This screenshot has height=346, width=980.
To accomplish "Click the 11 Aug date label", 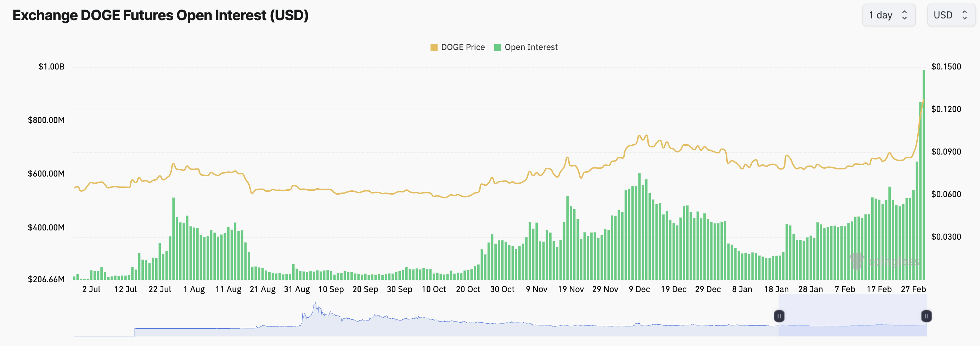I will 228,289.
